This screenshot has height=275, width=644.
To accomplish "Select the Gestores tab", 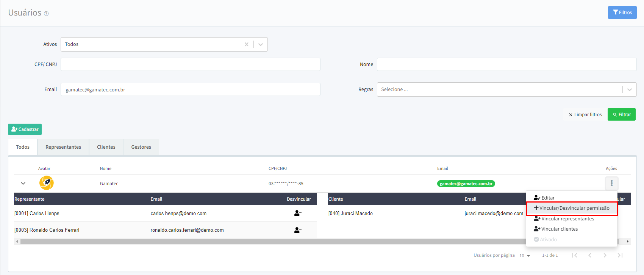I will (x=141, y=147).
